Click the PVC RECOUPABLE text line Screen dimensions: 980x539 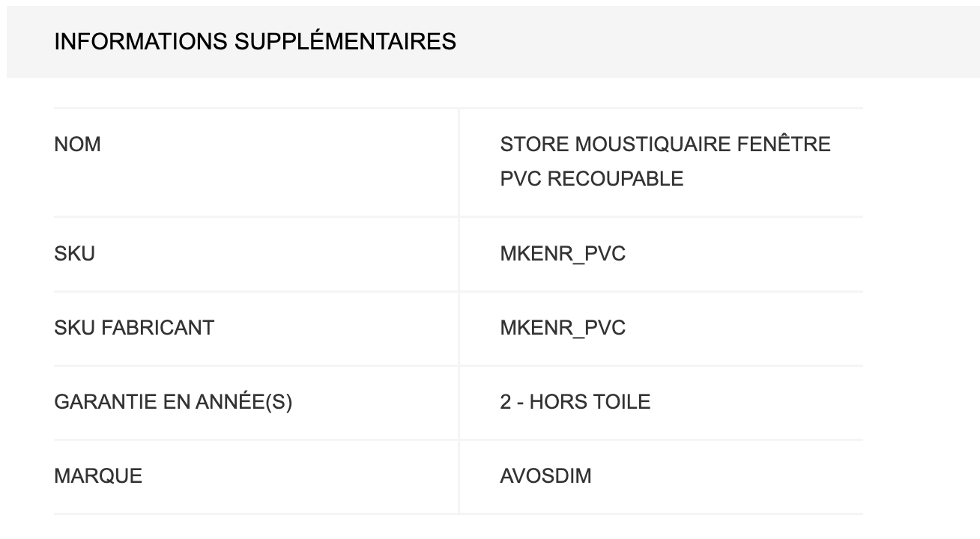pyautogui.click(x=591, y=179)
